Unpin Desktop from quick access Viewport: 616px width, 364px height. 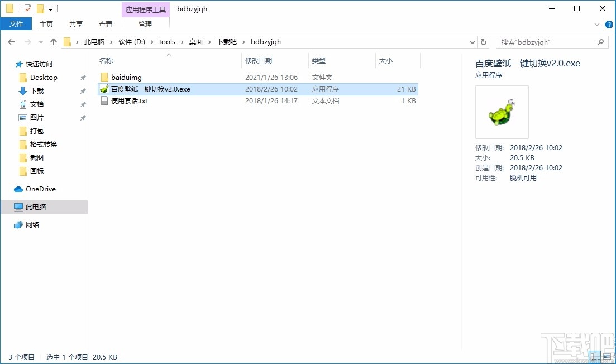coord(82,77)
